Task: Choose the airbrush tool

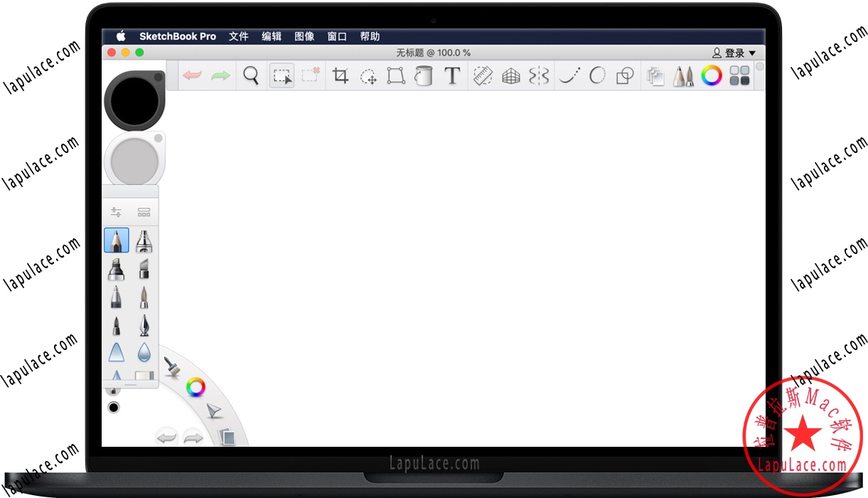Action: coord(144,240)
